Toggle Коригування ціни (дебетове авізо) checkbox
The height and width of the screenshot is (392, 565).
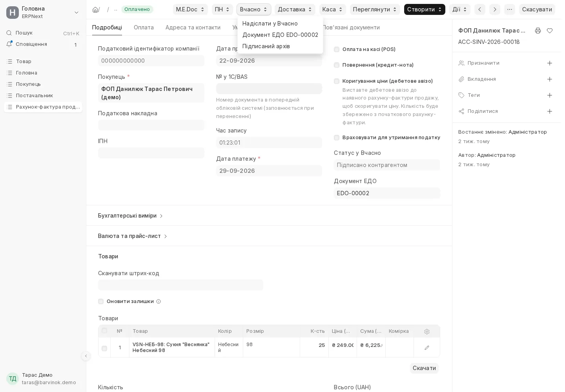coord(337,81)
